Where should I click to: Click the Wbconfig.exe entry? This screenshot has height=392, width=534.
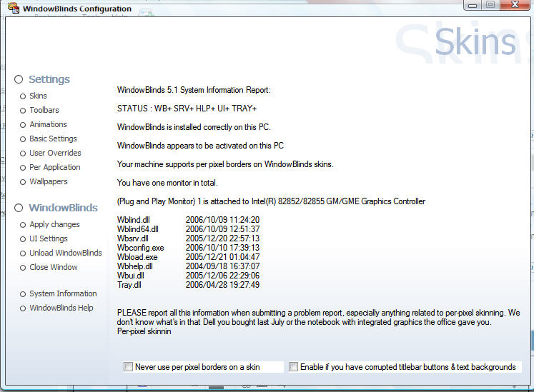141,248
